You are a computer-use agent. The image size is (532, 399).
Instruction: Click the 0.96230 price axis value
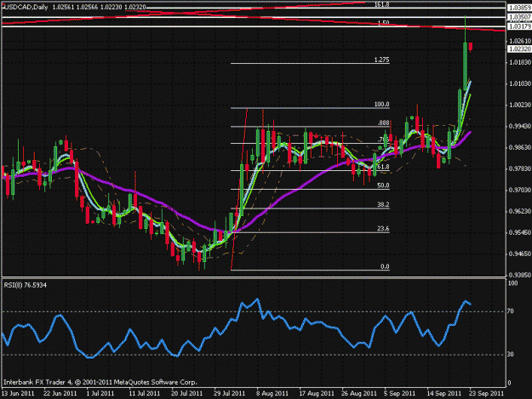[x=520, y=211]
